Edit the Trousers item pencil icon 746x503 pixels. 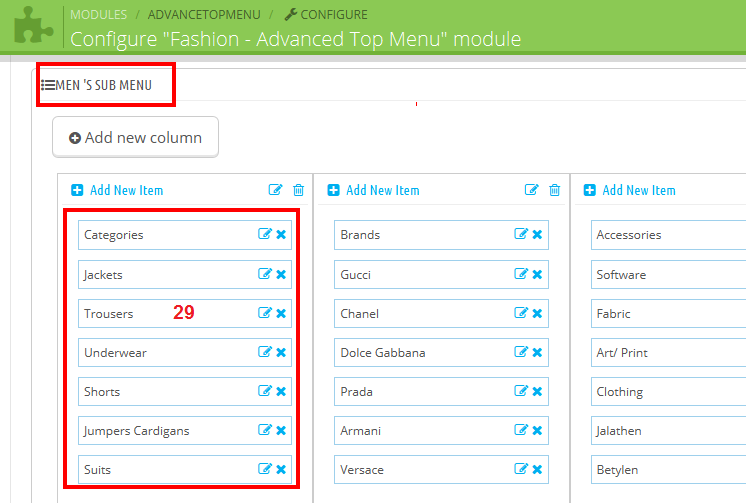coord(265,313)
